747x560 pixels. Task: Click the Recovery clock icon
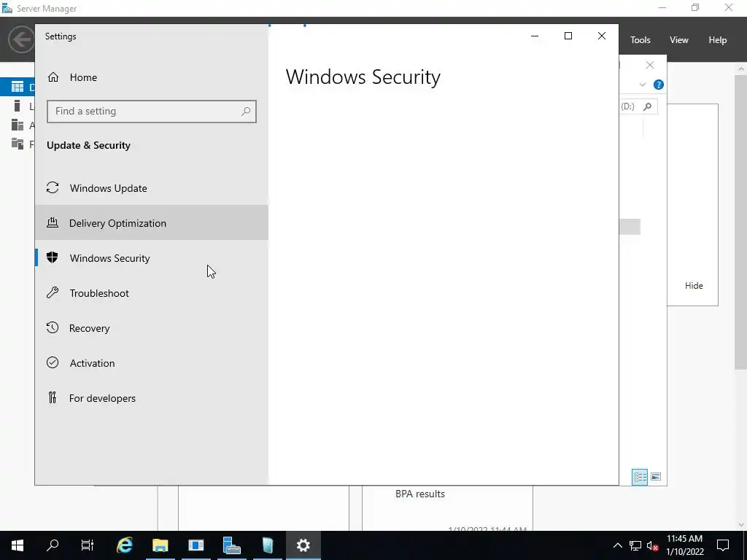point(53,327)
